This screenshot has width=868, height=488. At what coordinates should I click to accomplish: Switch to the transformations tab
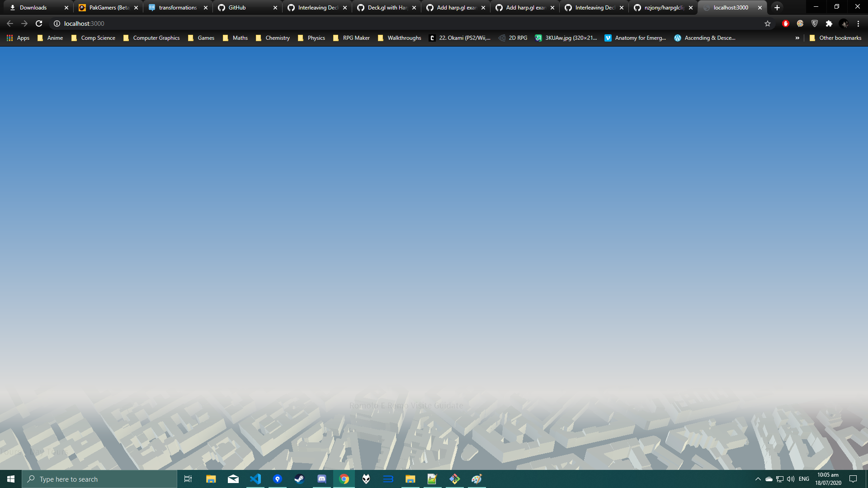[178, 8]
